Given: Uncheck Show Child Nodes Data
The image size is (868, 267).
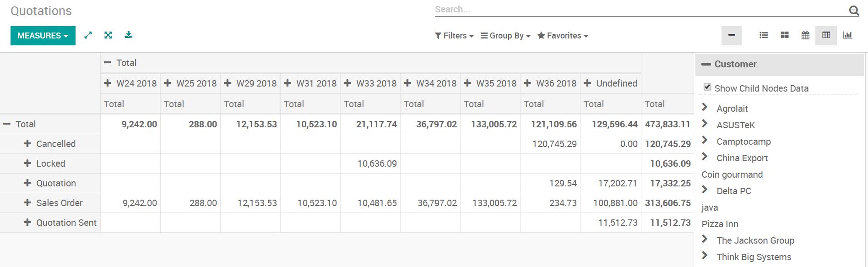Looking at the screenshot, I should [x=707, y=87].
